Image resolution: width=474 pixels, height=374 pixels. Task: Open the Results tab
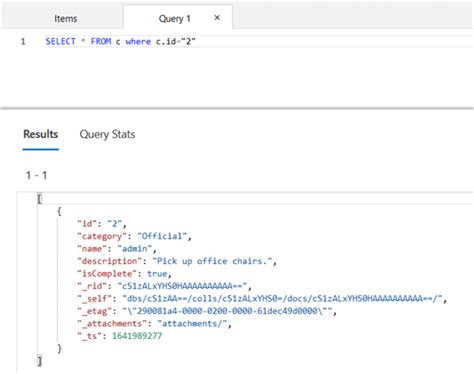[41, 134]
